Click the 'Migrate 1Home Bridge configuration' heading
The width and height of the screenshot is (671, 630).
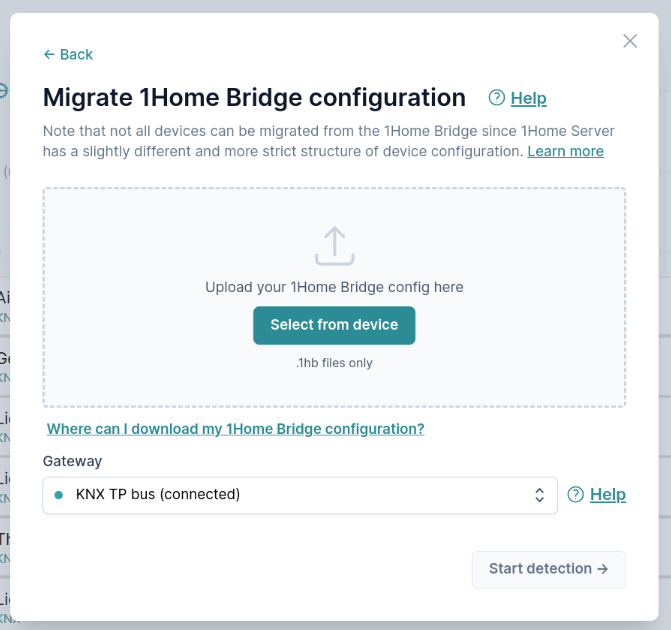click(254, 97)
